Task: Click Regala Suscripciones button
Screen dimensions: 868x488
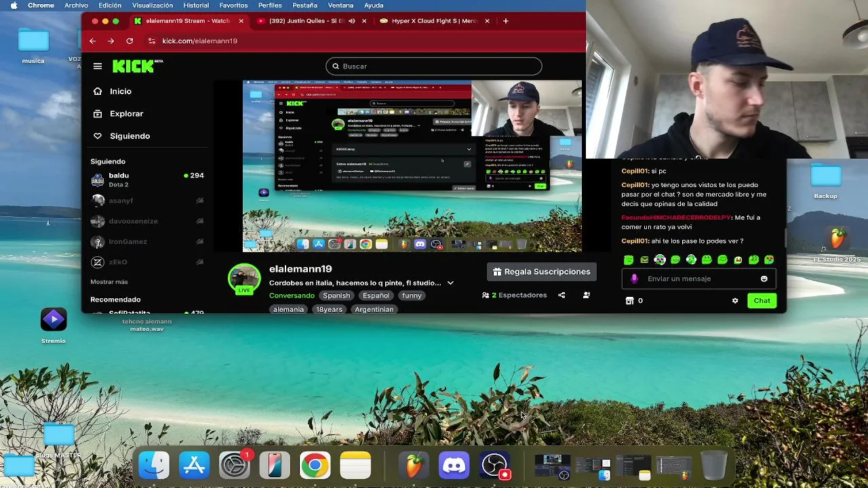Action: click(x=541, y=272)
